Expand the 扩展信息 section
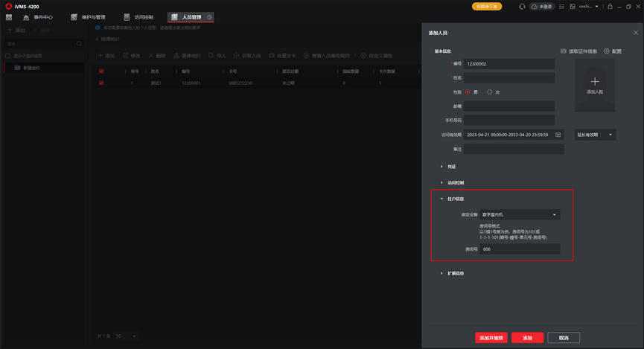This screenshot has height=349, width=644. [441, 273]
